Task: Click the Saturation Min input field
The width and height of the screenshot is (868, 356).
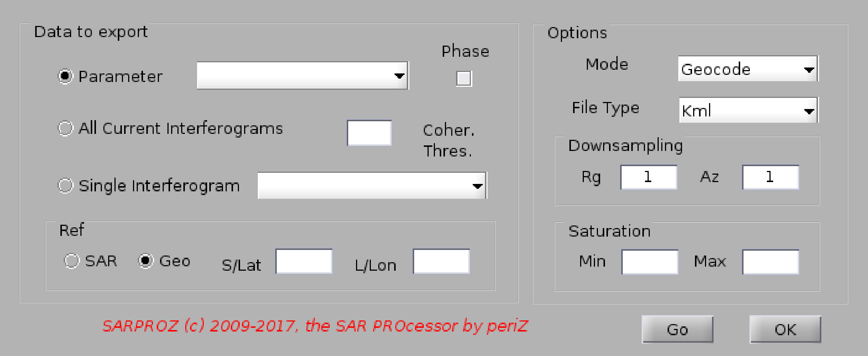Action: pos(650,262)
